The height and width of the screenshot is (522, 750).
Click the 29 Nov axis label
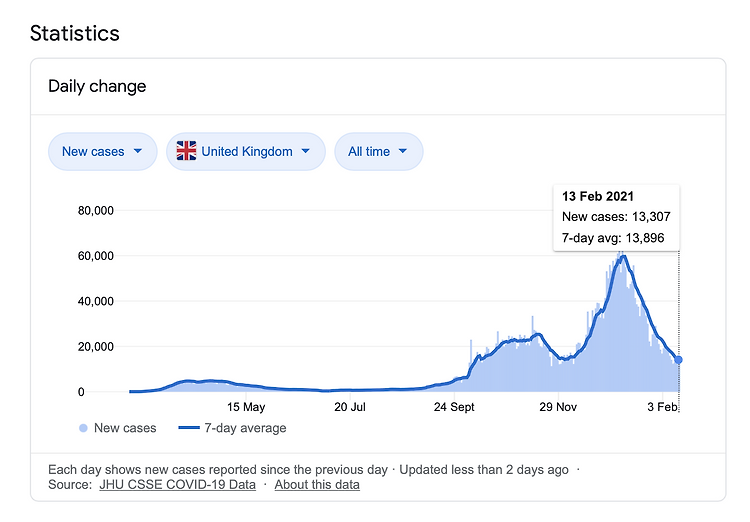point(558,407)
